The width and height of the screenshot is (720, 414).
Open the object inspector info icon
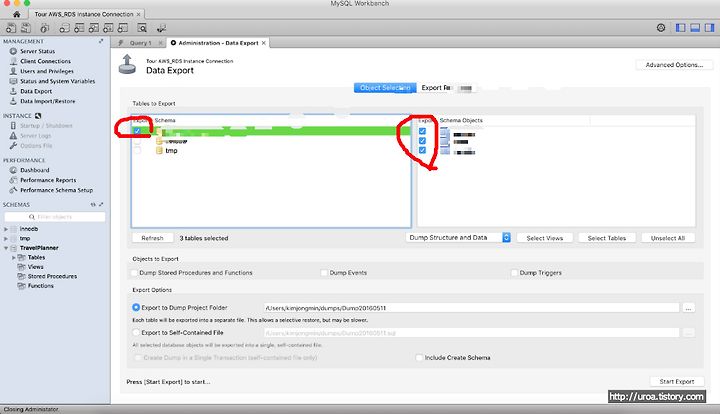[x=44, y=28]
